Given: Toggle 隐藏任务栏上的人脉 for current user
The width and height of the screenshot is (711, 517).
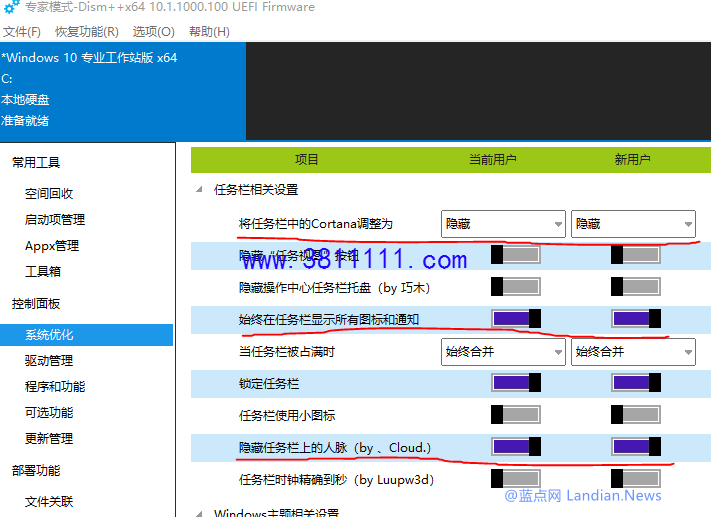Looking at the screenshot, I should click(516, 446).
